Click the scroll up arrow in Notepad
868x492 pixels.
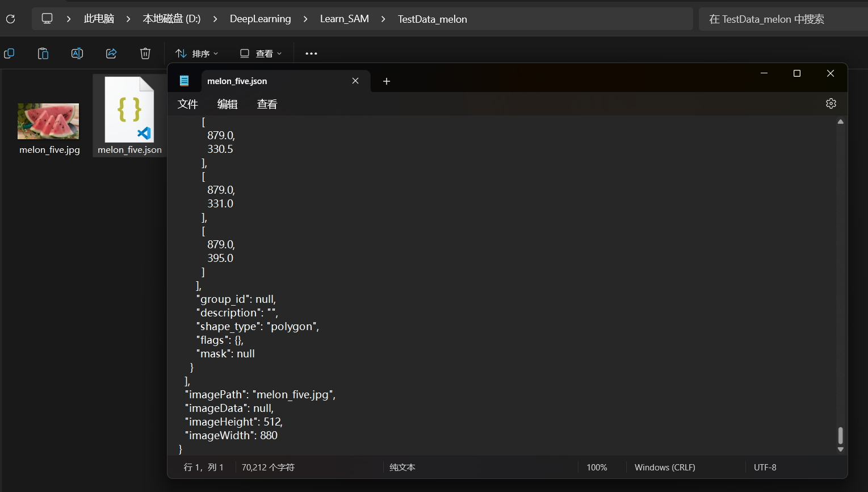(841, 122)
